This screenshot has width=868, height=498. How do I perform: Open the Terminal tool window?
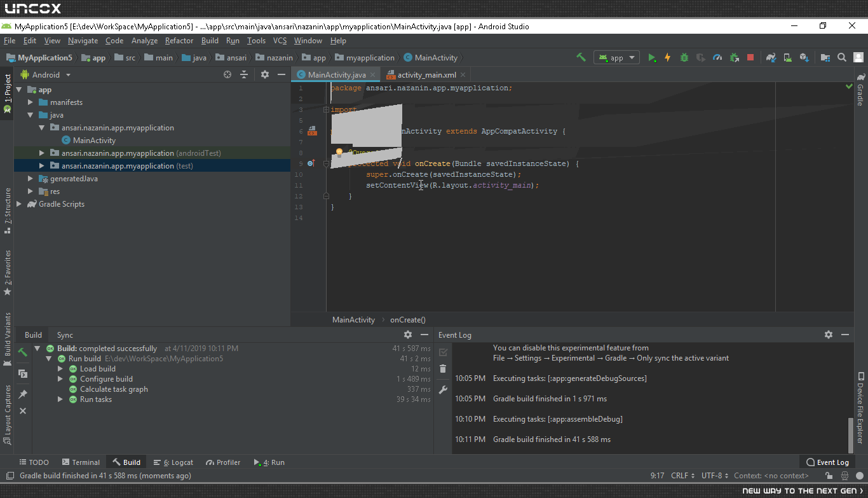[81, 462]
